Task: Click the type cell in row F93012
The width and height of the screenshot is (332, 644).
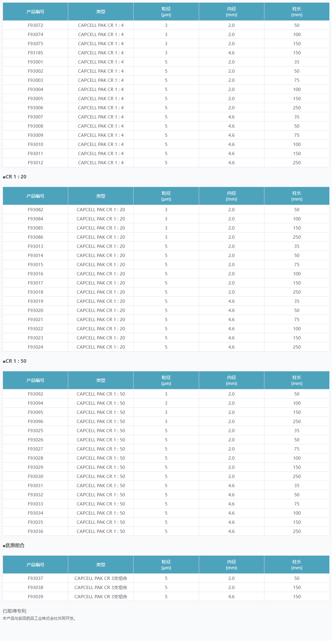Action: point(101,163)
